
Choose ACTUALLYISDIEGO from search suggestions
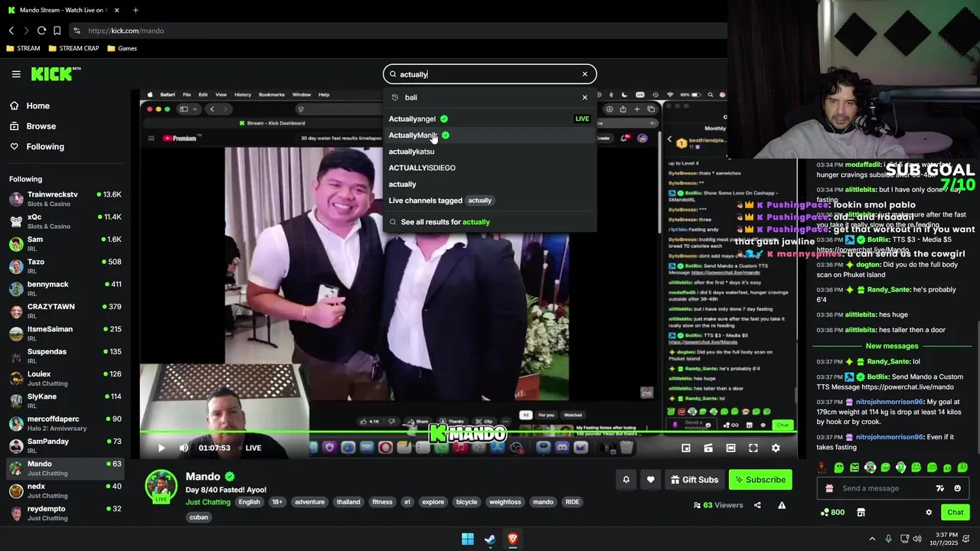click(x=489, y=168)
